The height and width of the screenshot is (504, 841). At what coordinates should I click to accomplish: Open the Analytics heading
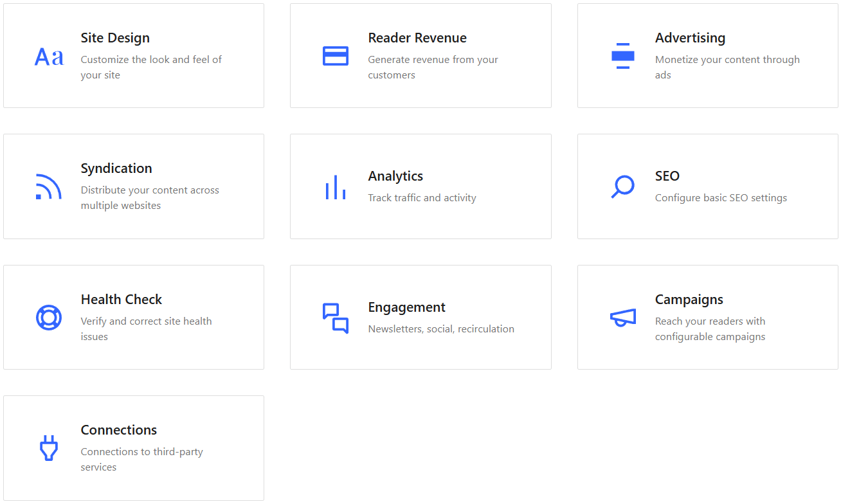coord(395,176)
